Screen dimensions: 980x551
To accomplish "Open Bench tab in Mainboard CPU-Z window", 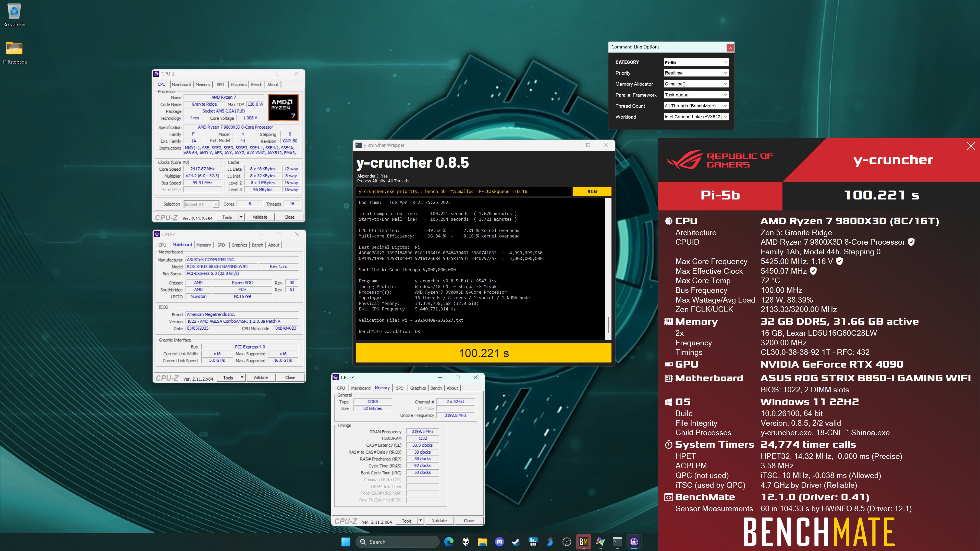I will [258, 245].
